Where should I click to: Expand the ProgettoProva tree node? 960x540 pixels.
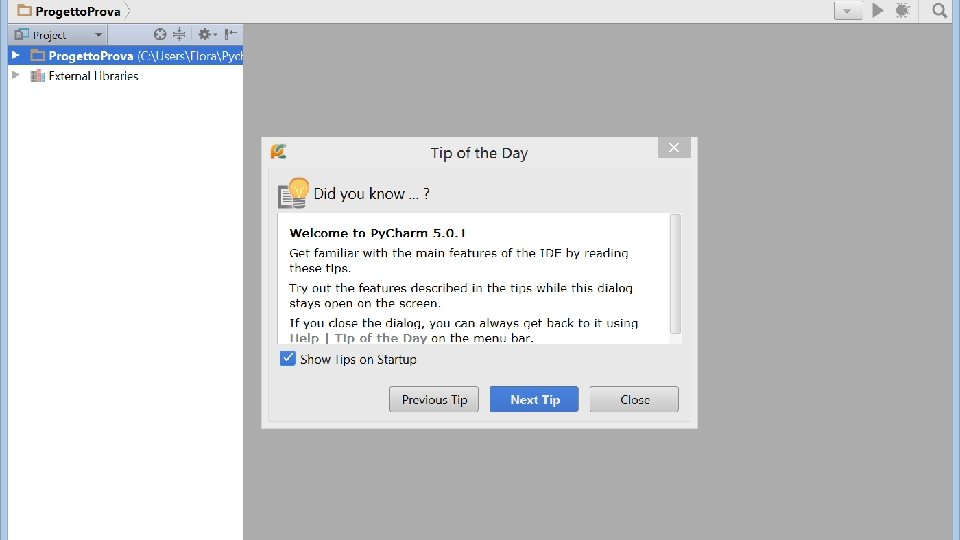(x=16, y=56)
